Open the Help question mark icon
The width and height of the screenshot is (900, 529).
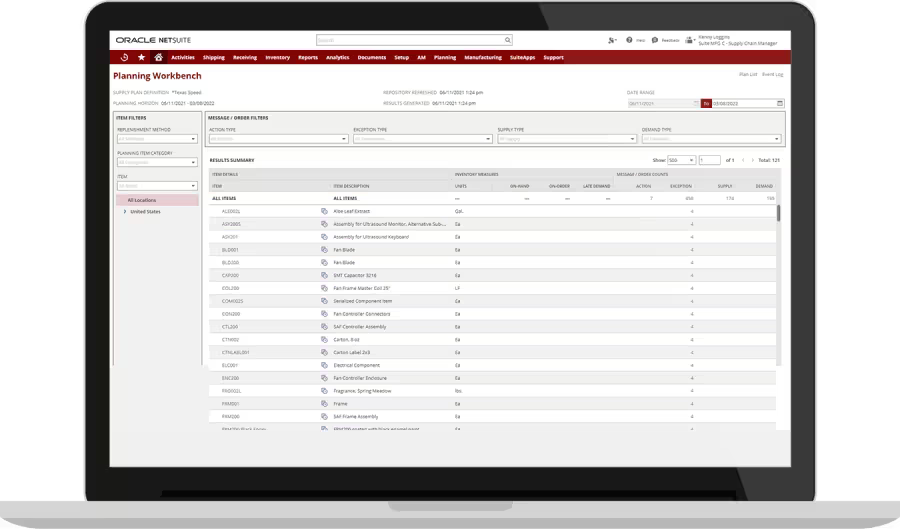coord(630,40)
